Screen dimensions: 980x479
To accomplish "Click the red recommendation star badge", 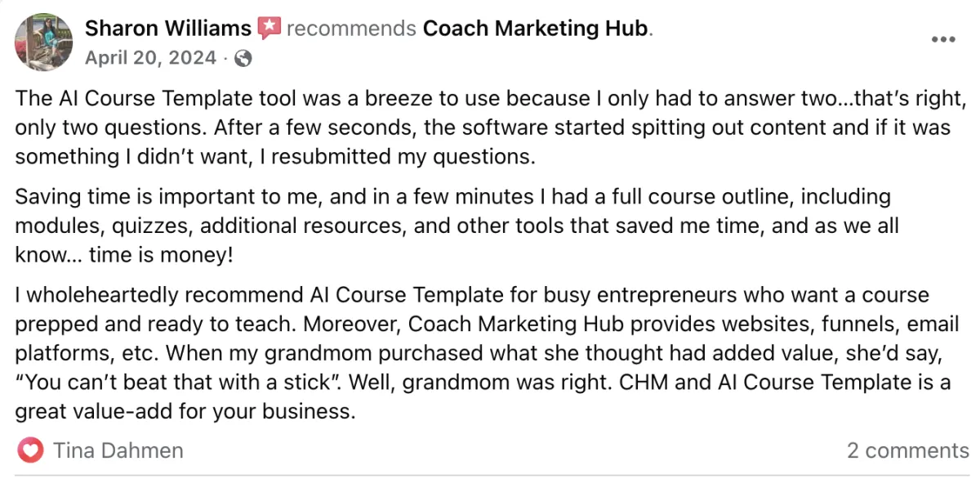I will click(269, 29).
